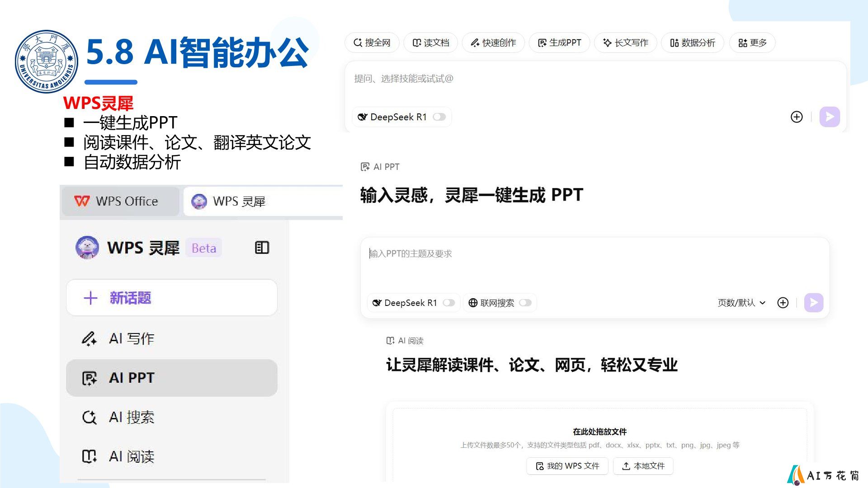Select the 快速创作 quick writing chip
Image resolution: width=868 pixels, height=488 pixels.
(x=493, y=42)
